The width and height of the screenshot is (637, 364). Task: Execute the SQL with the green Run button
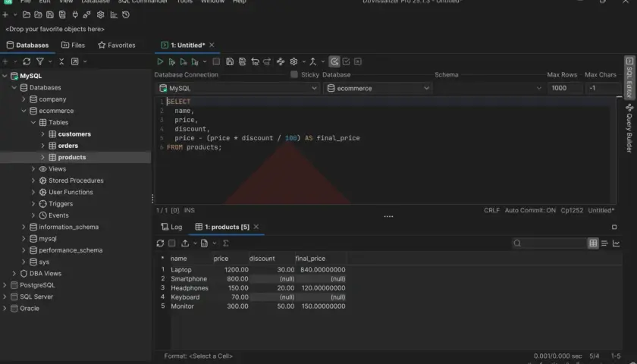(x=160, y=61)
